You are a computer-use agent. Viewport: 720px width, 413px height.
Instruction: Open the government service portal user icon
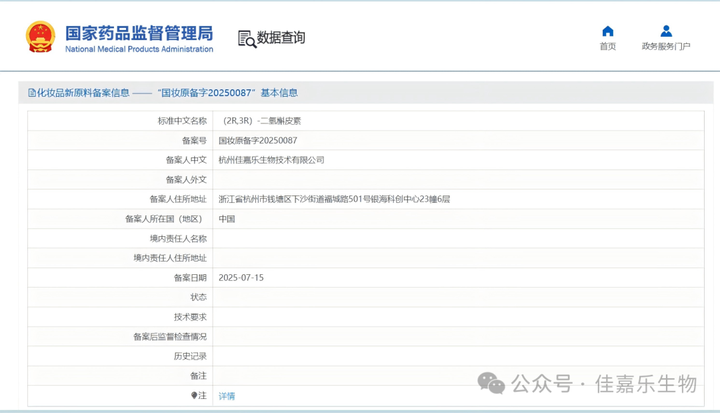666,31
